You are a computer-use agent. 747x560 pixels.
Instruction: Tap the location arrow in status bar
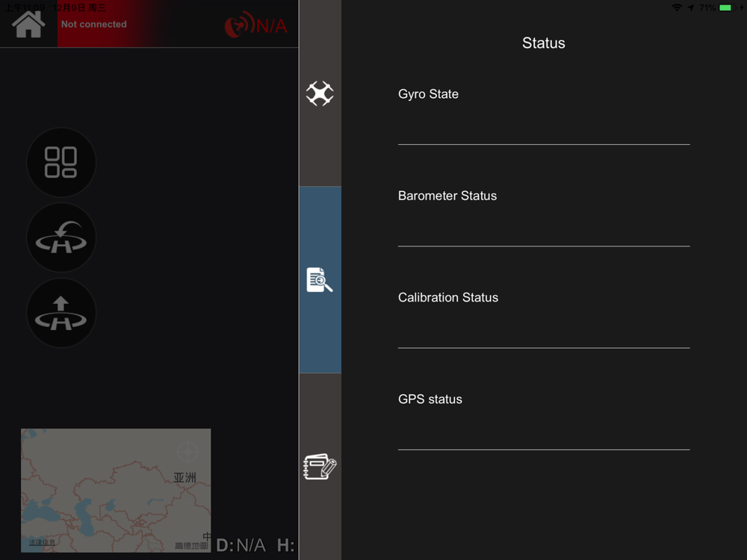(x=691, y=7)
